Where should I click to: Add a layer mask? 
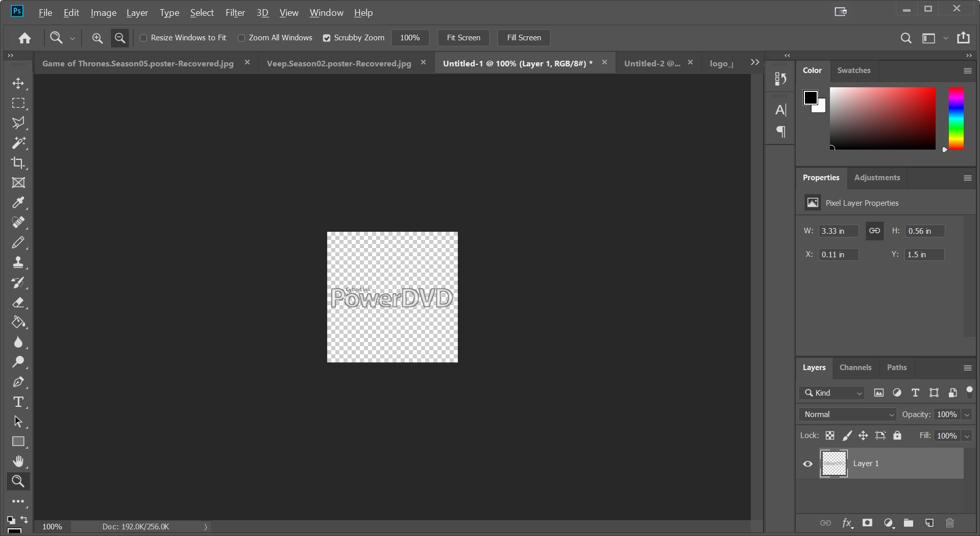click(867, 523)
